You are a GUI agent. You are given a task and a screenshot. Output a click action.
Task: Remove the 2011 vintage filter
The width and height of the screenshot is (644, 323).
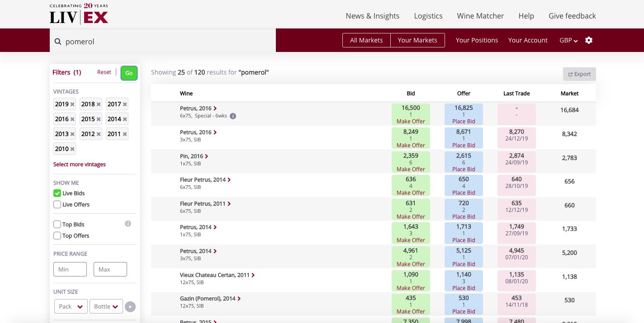click(125, 134)
